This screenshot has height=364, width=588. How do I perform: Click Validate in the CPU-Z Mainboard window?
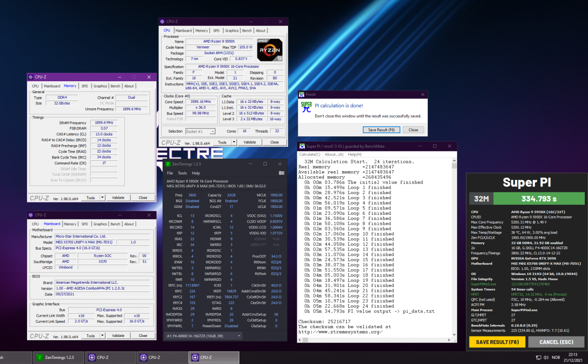(118, 336)
